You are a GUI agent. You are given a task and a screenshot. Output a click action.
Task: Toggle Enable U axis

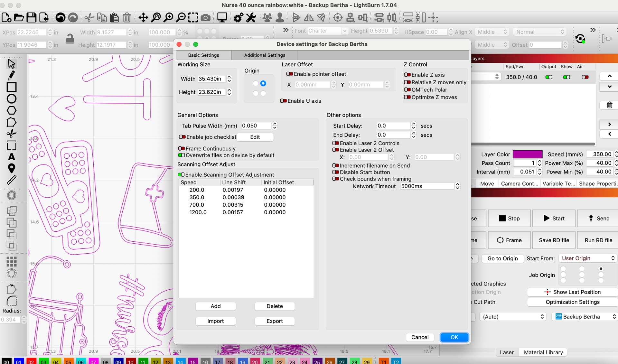coord(283,101)
